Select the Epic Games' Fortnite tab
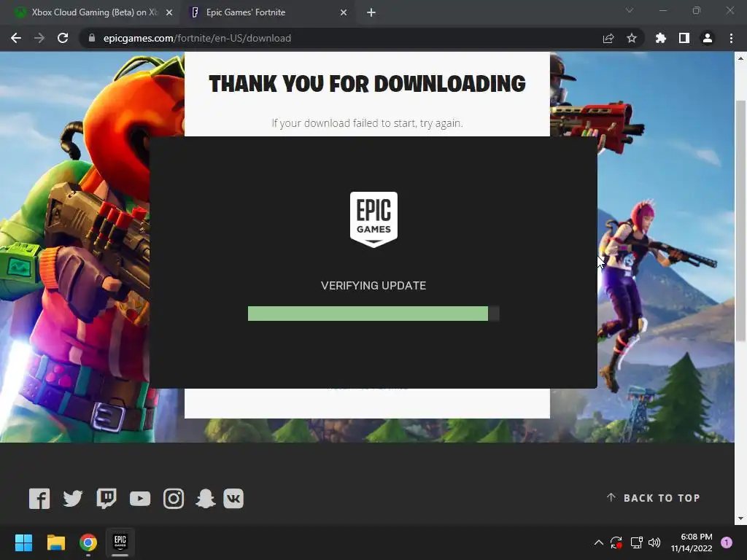The width and height of the screenshot is (747, 560). pyautogui.click(x=267, y=12)
